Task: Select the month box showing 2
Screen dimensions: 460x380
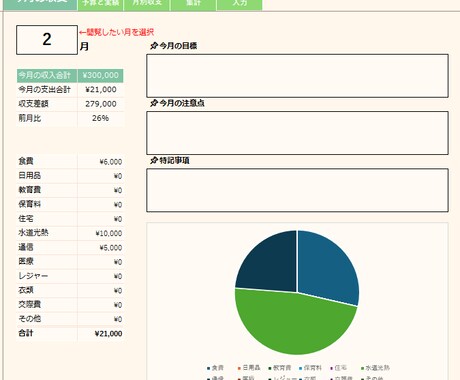Action: 47,40
